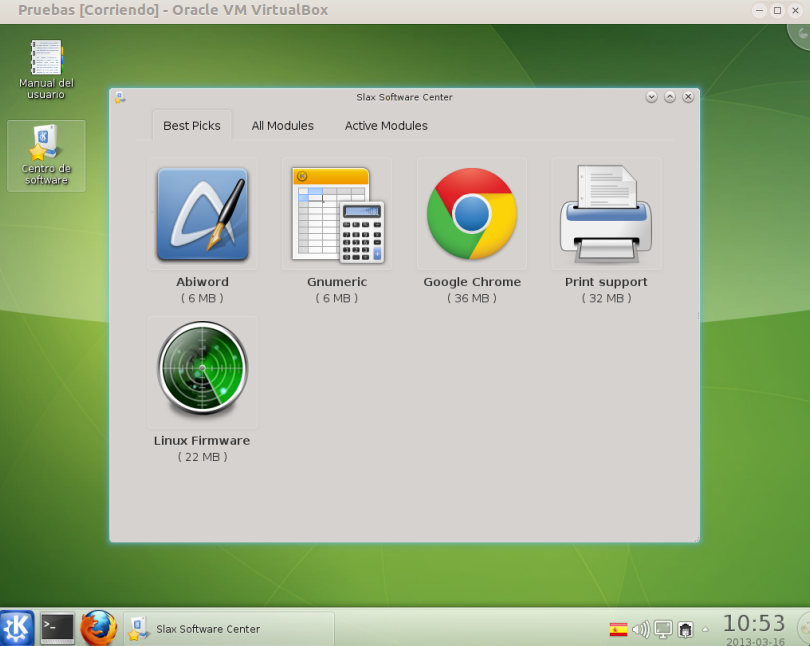Click the Spanish keyboard layout flag
This screenshot has width=810, height=646.
pyautogui.click(x=619, y=630)
